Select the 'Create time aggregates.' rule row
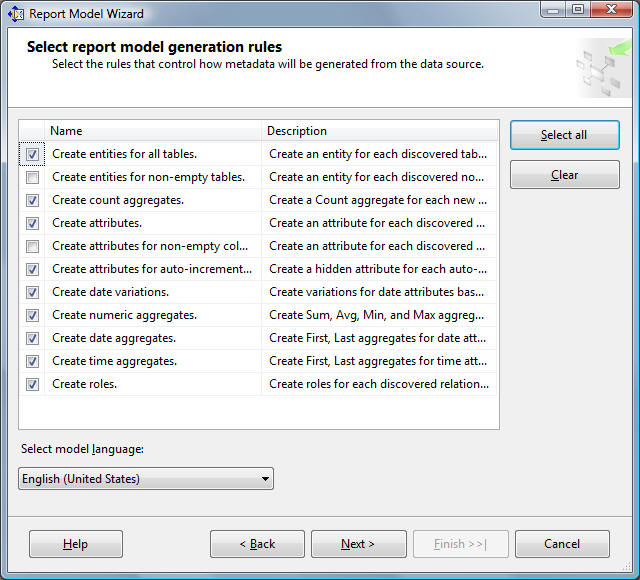Image resolution: width=640 pixels, height=580 pixels. 115,361
